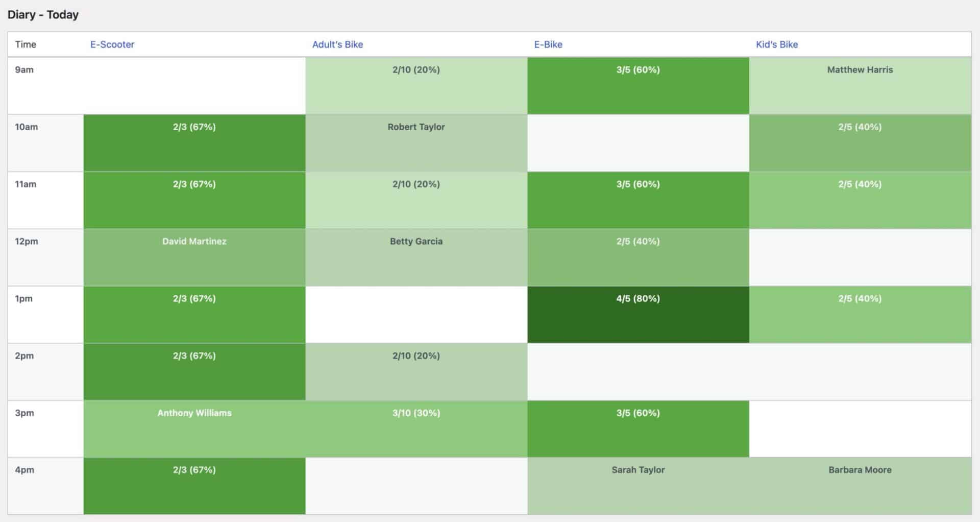Select the 11am E-Scooter 2/3 slot
This screenshot has width=980, height=522.
click(194, 200)
